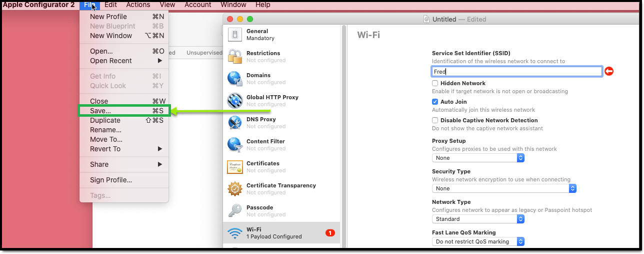Uncheck the Auto Join checkbox

[x=435, y=102]
